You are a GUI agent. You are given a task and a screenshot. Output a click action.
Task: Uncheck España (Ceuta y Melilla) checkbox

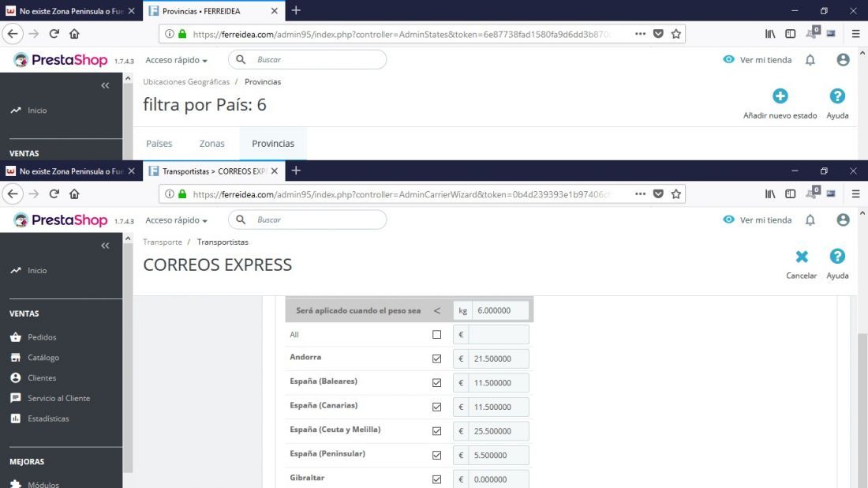437,431
